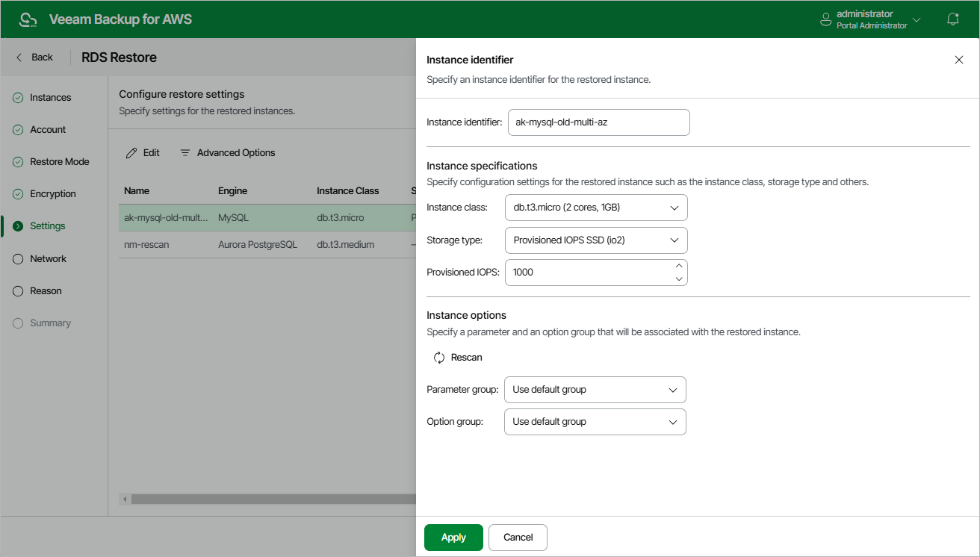Click the administrator user avatar icon
This screenshot has width=980, height=557.
[x=825, y=19]
